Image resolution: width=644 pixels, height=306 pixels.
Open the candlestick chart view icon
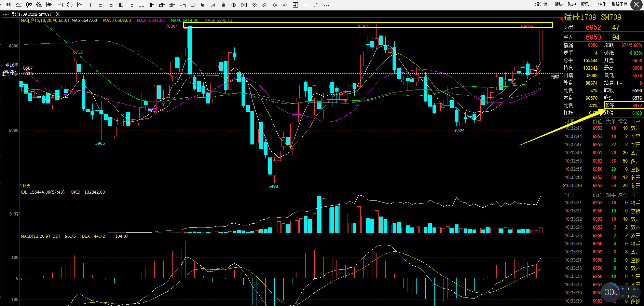[x=29, y=4]
